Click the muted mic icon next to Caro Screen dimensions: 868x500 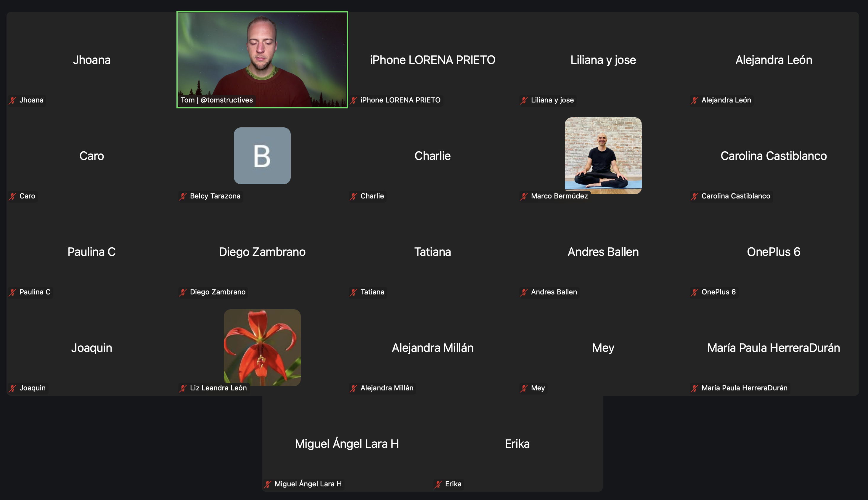13,196
